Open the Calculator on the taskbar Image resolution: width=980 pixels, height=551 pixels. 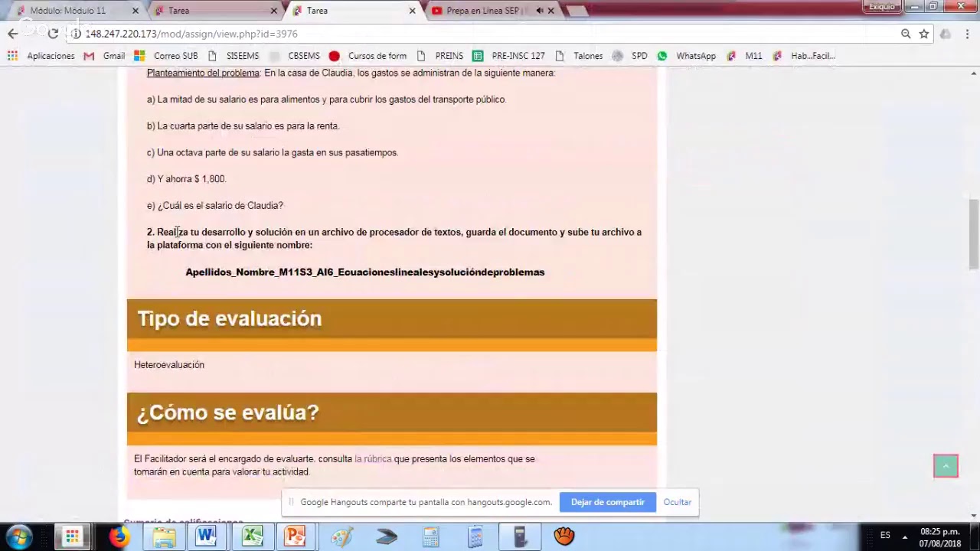431,536
